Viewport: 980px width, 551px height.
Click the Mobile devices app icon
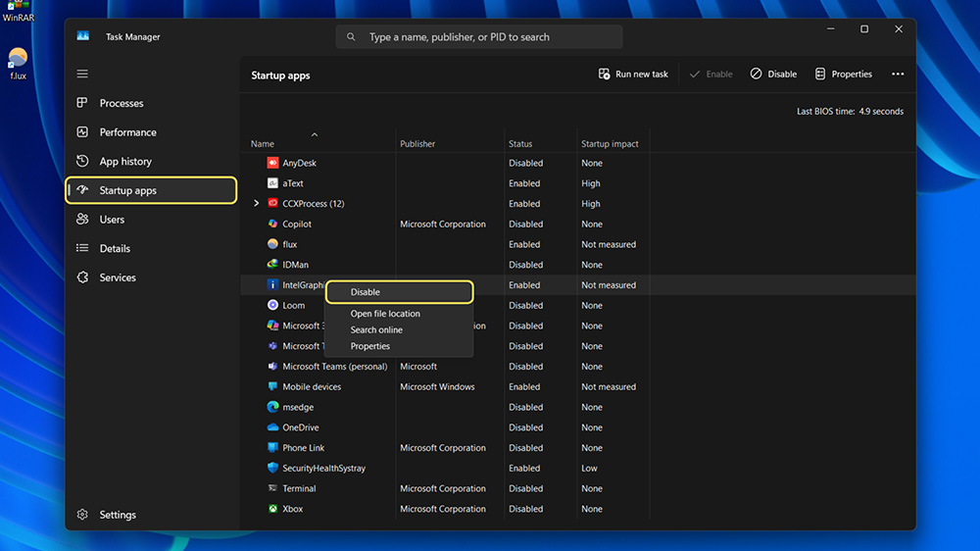pos(272,386)
